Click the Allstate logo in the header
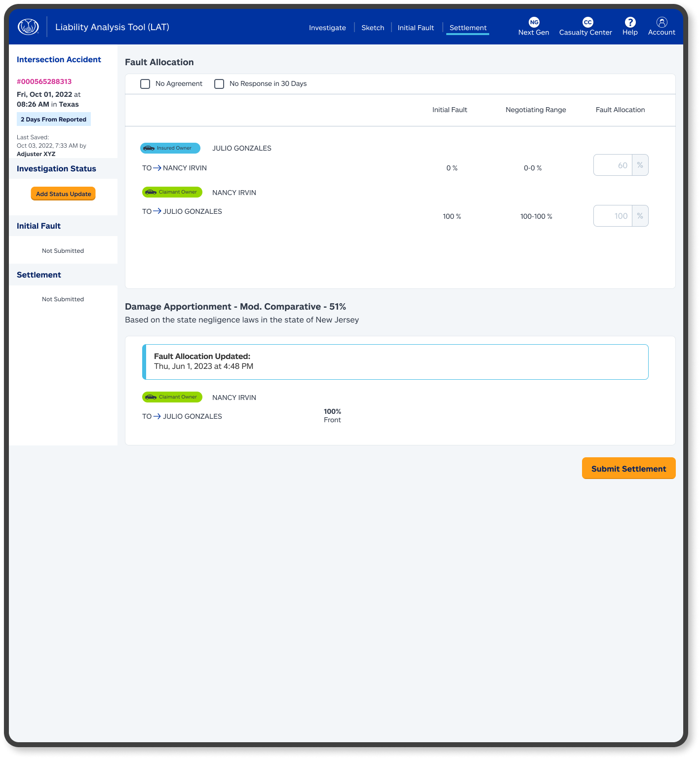The width and height of the screenshot is (700, 759). pyautogui.click(x=28, y=27)
